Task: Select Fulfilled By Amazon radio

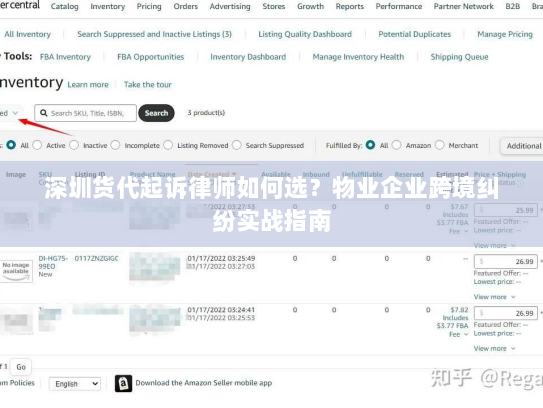Action: pos(397,145)
